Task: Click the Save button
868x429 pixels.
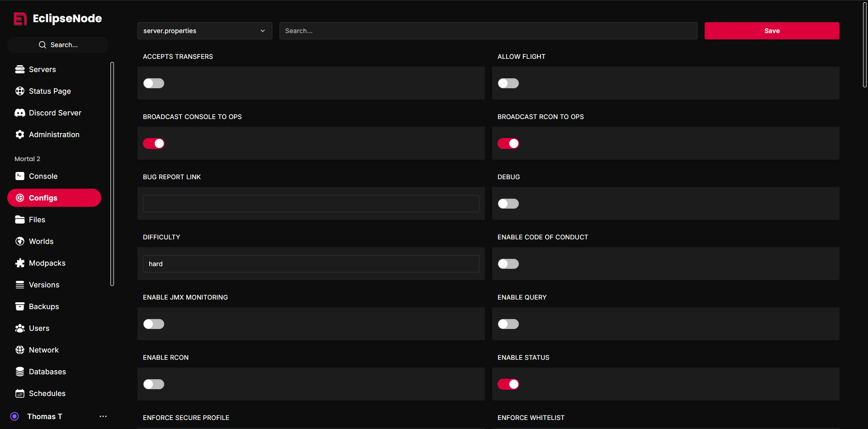Action: click(x=772, y=31)
